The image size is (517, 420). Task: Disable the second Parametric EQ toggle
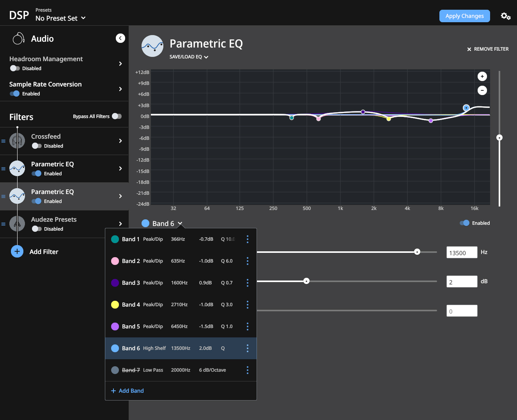click(x=37, y=201)
